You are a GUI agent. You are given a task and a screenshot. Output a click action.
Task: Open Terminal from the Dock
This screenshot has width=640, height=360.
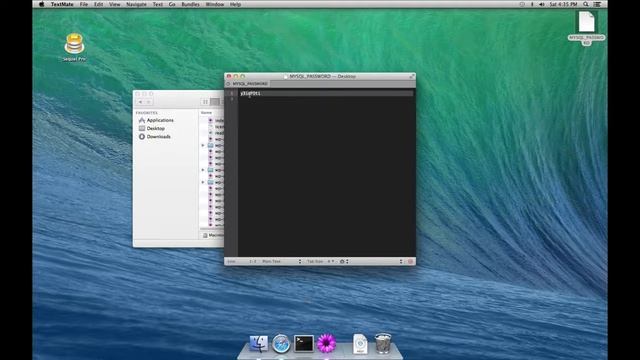click(x=304, y=343)
